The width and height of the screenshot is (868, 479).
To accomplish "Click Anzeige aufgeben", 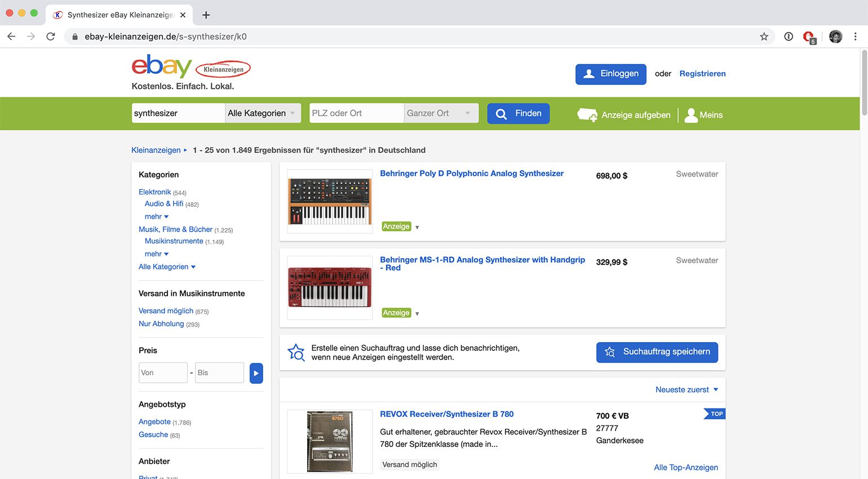I will click(x=624, y=115).
